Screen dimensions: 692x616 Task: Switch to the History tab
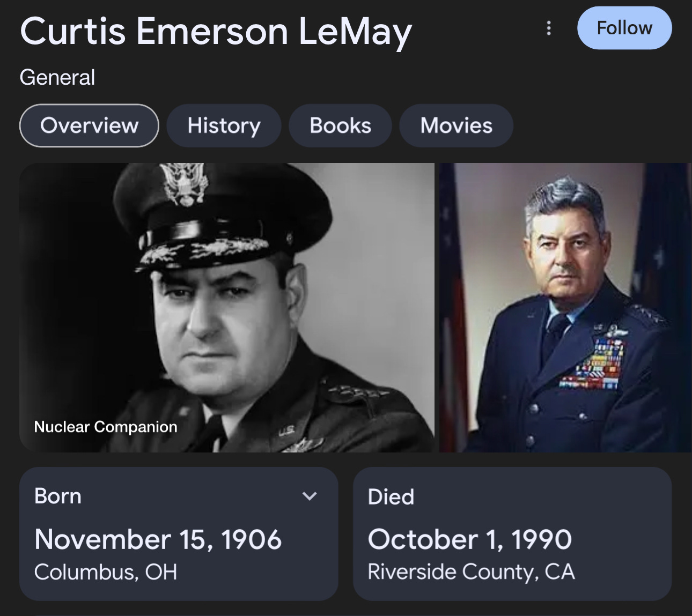pyautogui.click(x=224, y=125)
